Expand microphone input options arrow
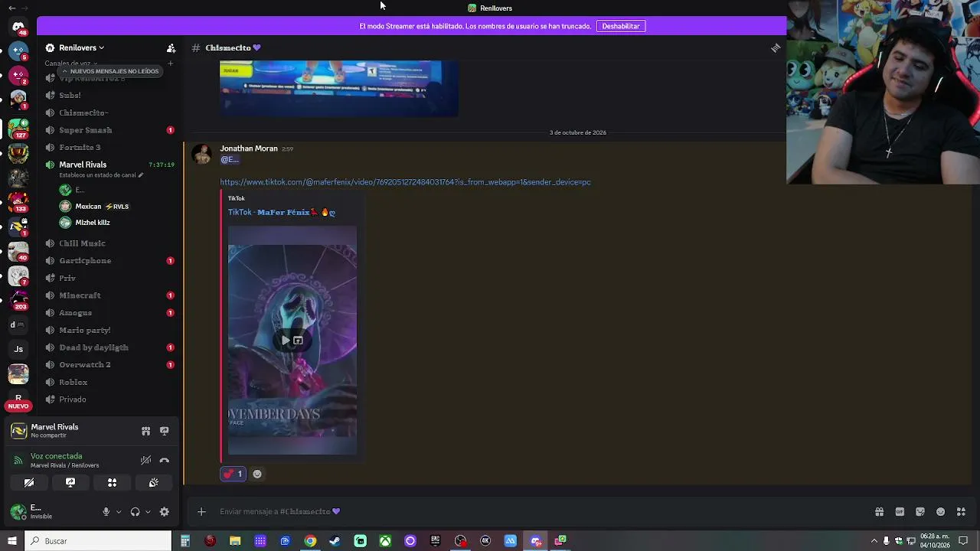 119,512
